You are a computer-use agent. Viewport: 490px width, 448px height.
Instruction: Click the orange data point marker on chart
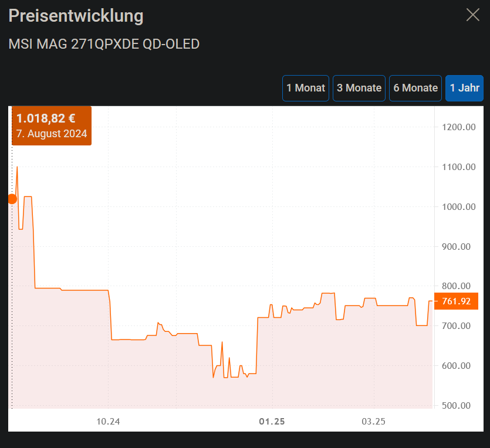[x=12, y=199]
